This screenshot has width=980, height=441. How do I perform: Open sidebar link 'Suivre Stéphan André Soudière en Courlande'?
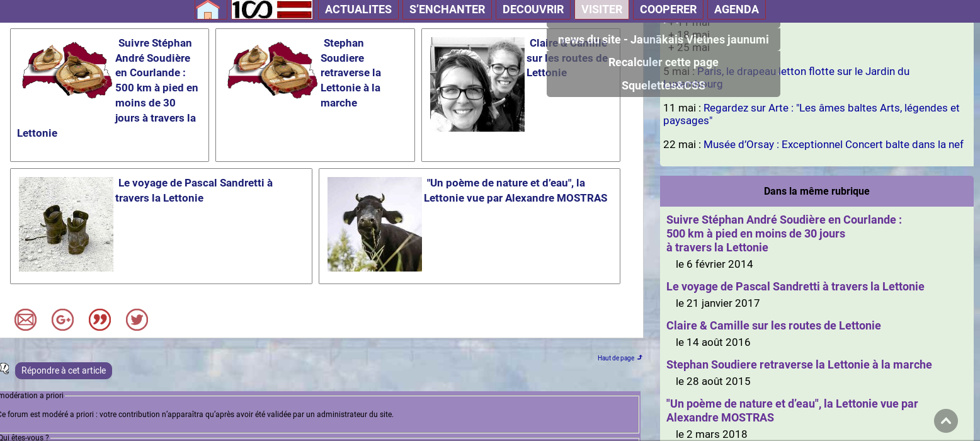pos(784,234)
